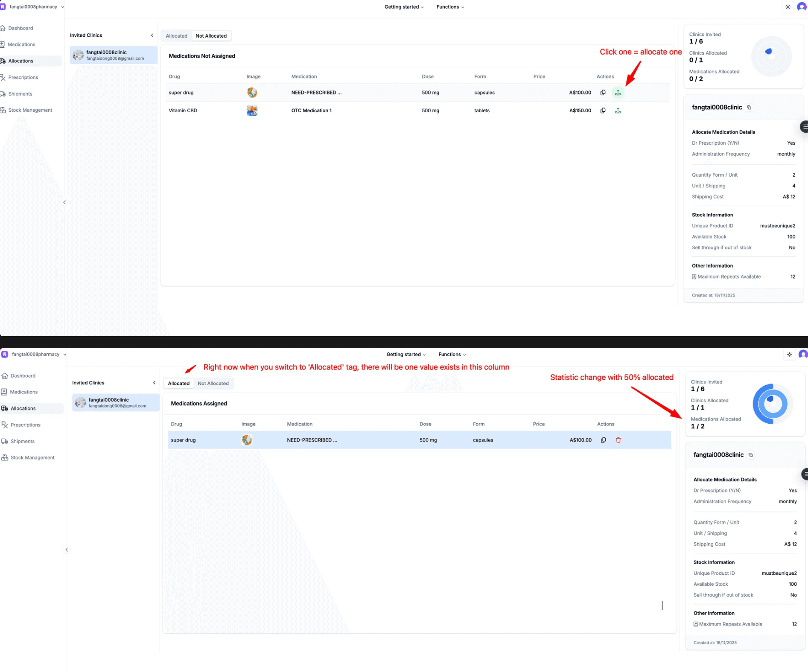Allocate super drug using the green upload icon
The width and height of the screenshot is (808, 672).
click(x=618, y=92)
